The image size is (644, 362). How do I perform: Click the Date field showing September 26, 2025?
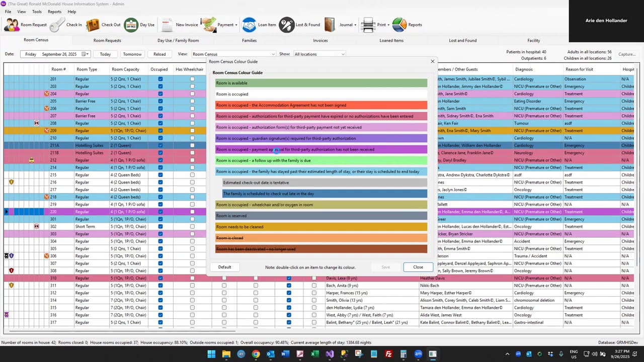click(55, 54)
